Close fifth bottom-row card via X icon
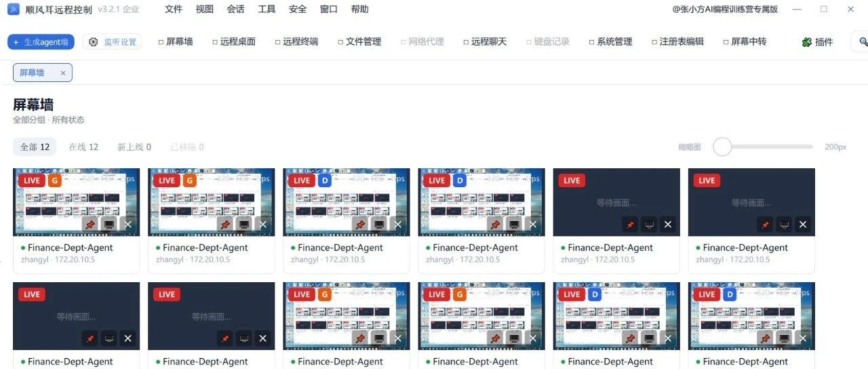 click(x=667, y=338)
